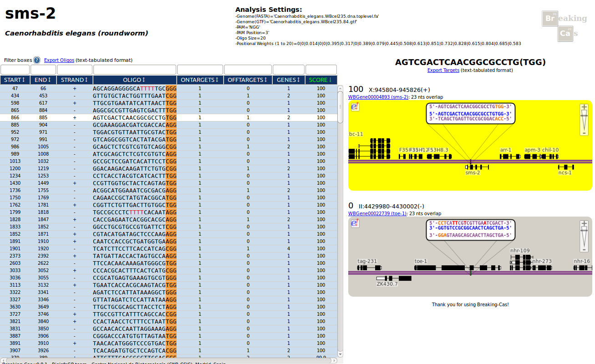Sort table by SCORE column
This screenshot has height=364, width=595.
(321, 80)
